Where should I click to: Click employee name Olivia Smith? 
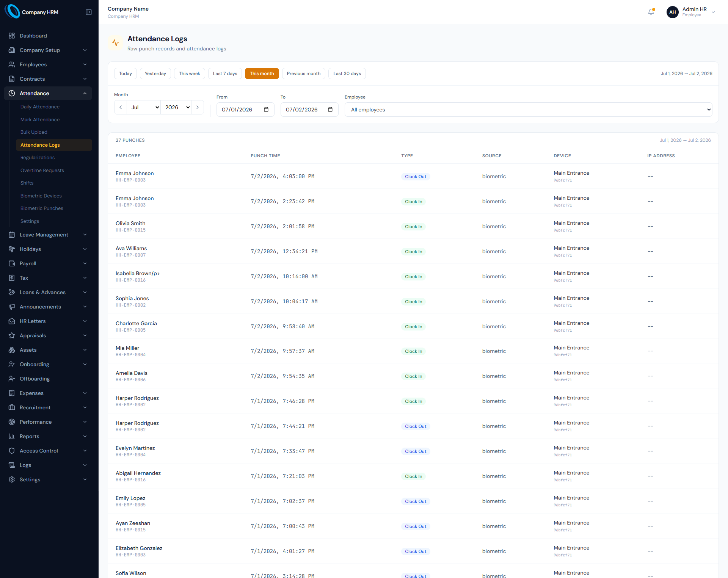[130, 223]
